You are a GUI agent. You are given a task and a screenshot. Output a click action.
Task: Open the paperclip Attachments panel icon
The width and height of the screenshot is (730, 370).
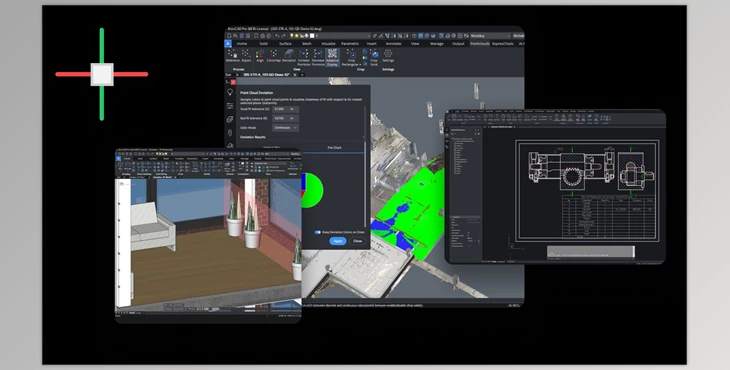(x=230, y=133)
